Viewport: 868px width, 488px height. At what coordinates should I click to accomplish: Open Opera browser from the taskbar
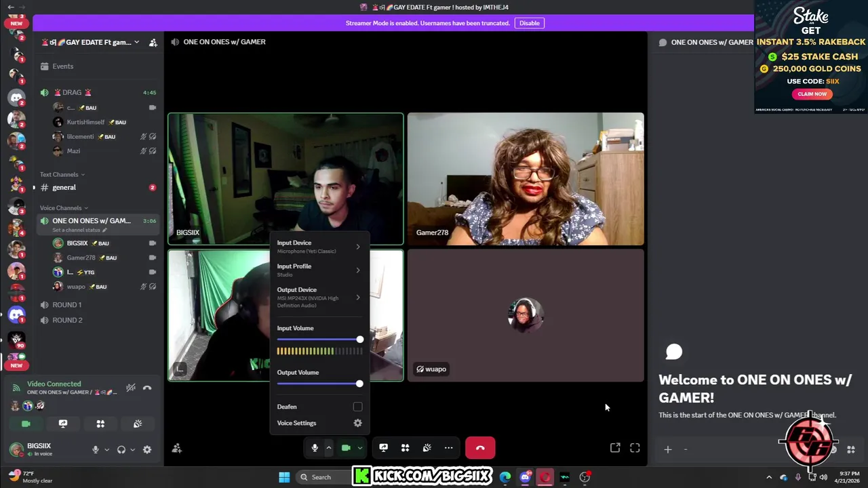pyautogui.click(x=545, y=477)
